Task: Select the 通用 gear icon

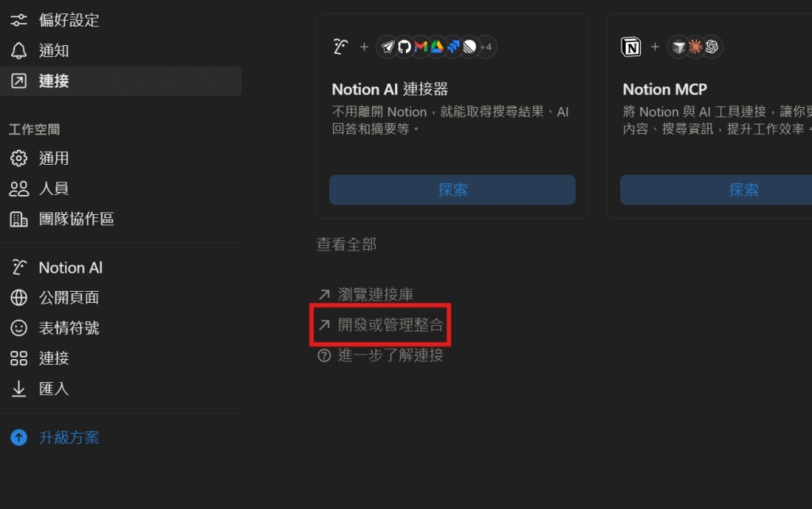Action: (19, 159)
